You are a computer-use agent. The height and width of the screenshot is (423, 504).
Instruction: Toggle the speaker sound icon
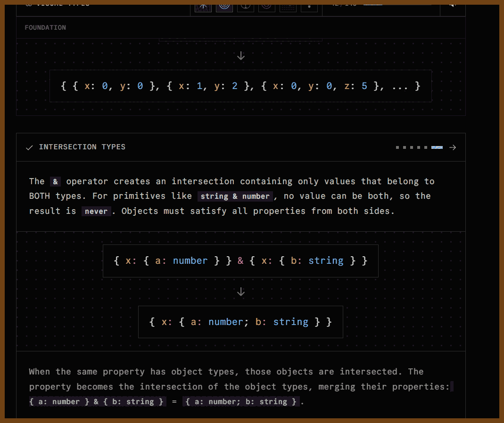(x=452, y=4)
